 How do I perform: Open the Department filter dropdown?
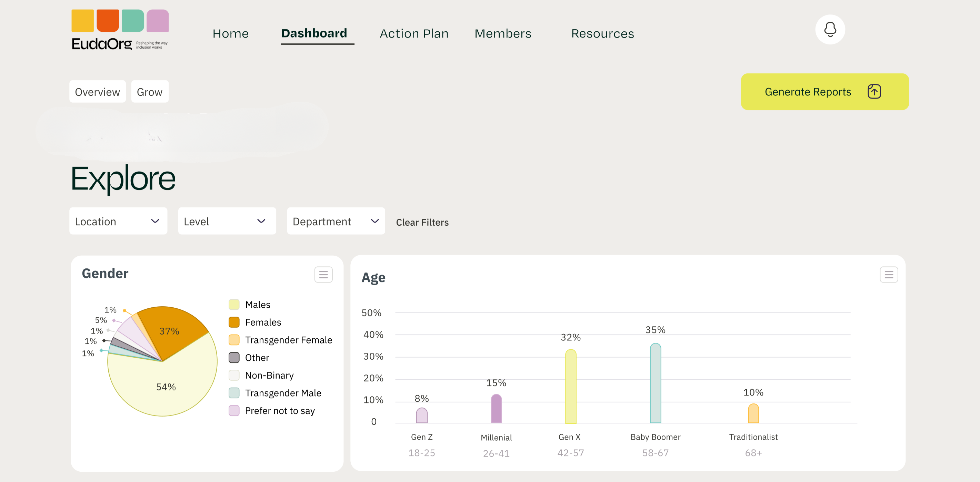click(336, 221)
